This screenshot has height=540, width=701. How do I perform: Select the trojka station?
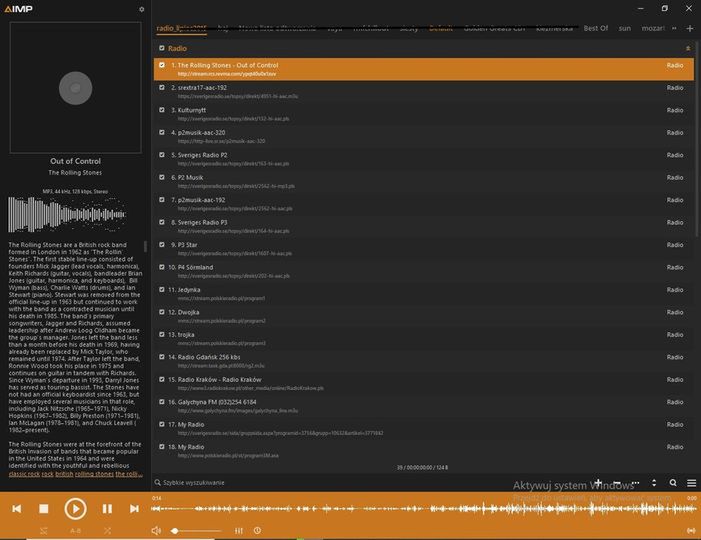[x=424, y=338]
